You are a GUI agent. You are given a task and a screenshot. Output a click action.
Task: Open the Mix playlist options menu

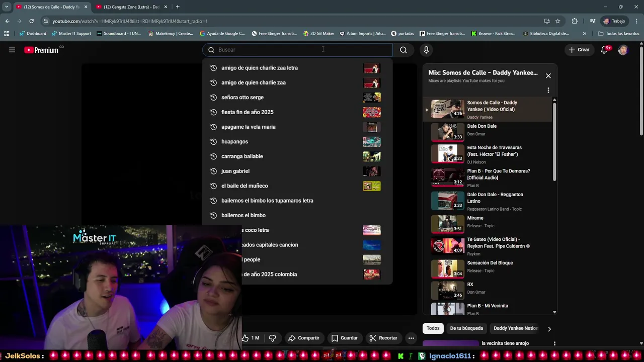[x=548, y=90]
